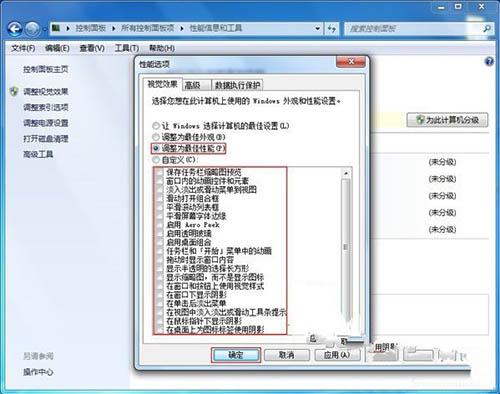Open recent pages arrow next to Forward button
This screenshot has width=500, height=394.
tap(44, 30)
